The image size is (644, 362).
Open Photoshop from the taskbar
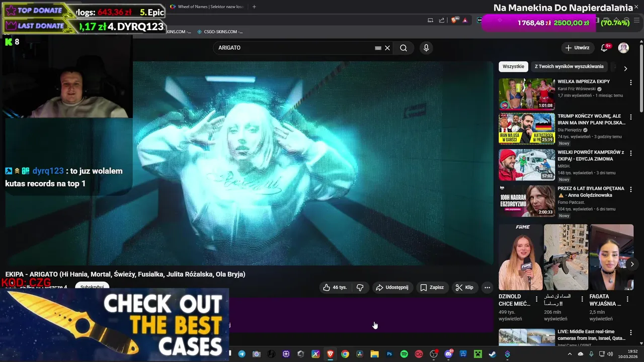[x=389, y=354]
